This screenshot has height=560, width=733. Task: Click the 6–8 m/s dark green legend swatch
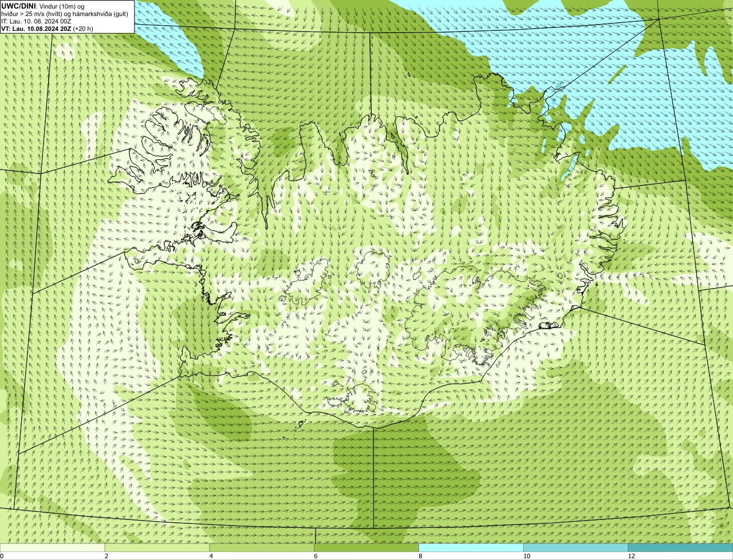click(367, 547)
